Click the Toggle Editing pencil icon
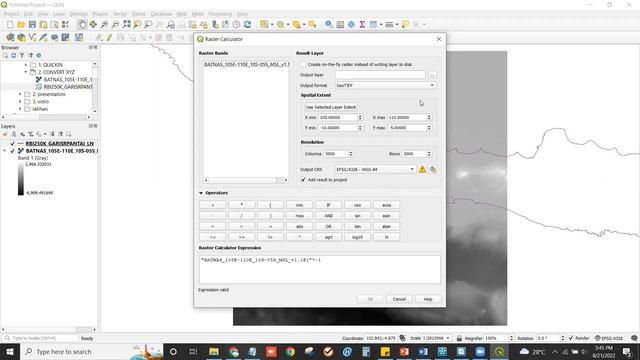This screenshot has height=360, width=640. (109, 38)
